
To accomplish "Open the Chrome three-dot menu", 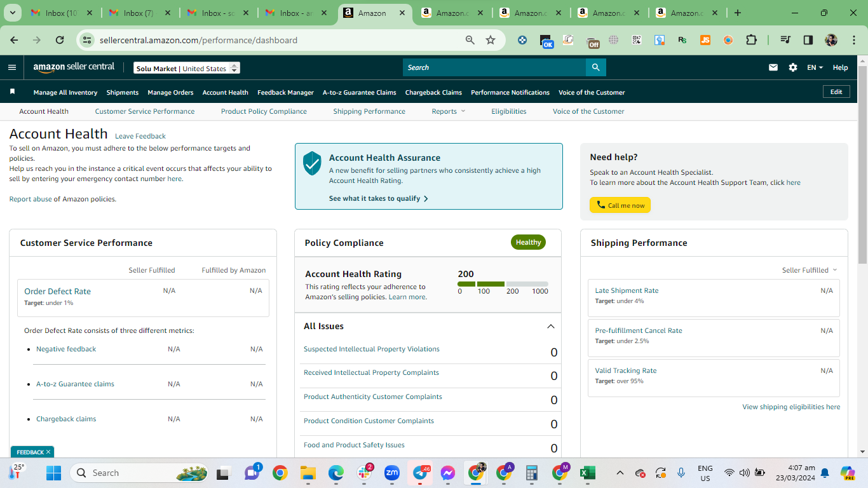I will [853, 40].
